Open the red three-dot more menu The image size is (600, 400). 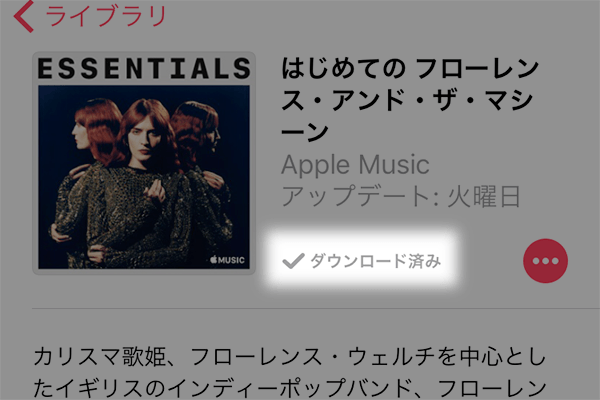pos(545,261)
